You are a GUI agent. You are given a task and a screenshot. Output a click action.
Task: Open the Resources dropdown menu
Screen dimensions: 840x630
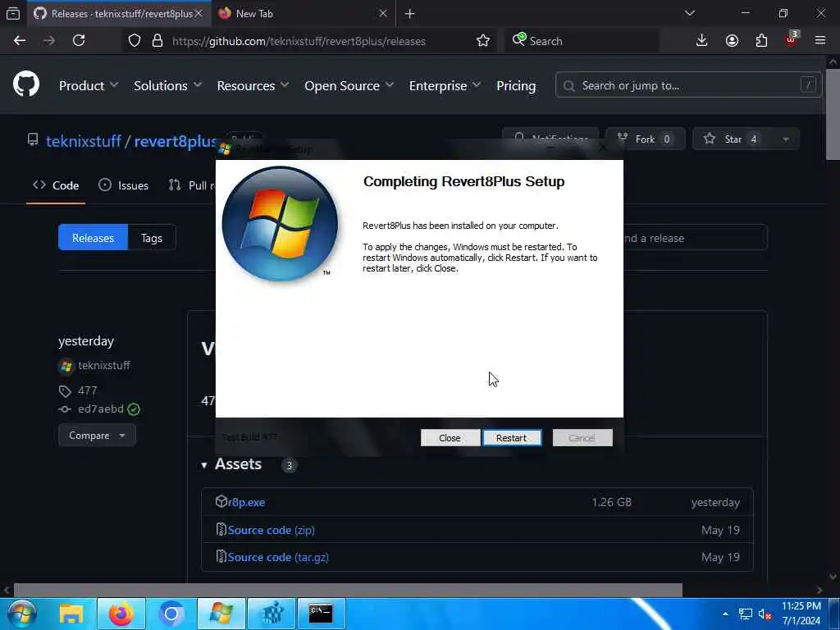point(253,85)
